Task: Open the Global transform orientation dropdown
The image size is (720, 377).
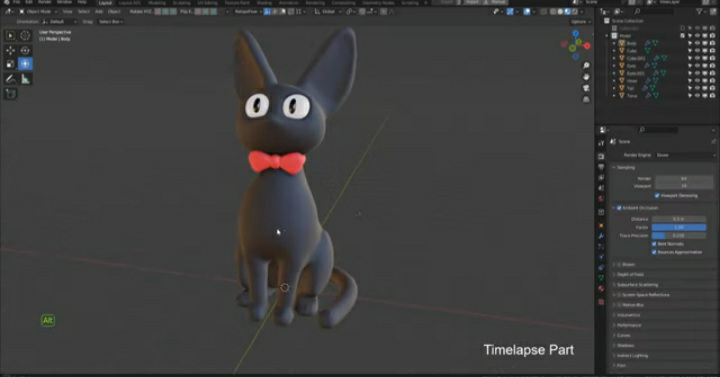Action: [x=328, y=11]
